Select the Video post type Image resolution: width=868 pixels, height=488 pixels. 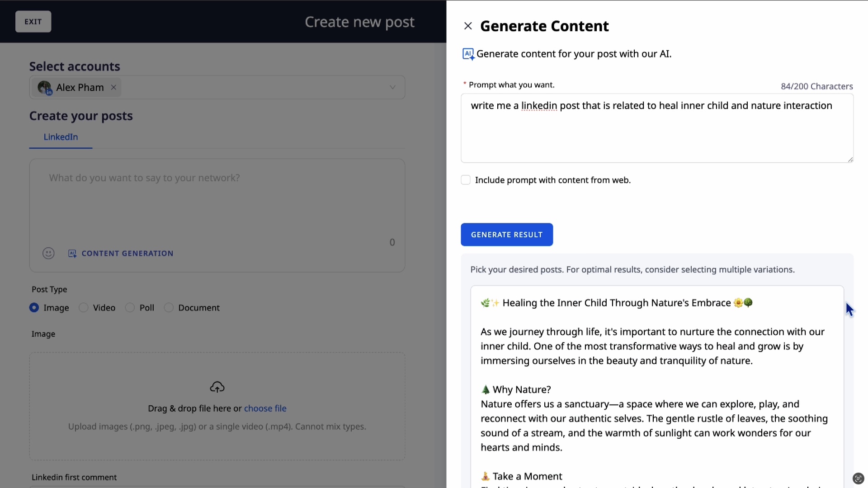click(x=84, y=308)
